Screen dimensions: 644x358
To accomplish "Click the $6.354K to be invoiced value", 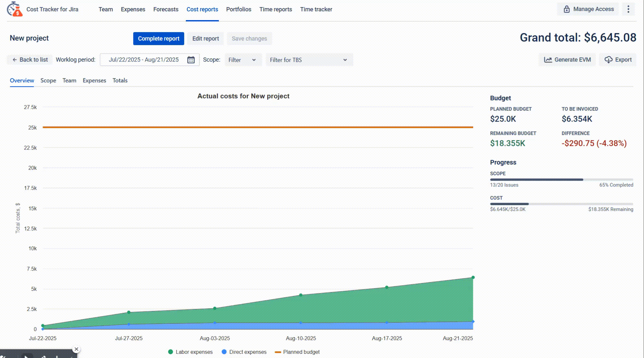I will (577, 119).
